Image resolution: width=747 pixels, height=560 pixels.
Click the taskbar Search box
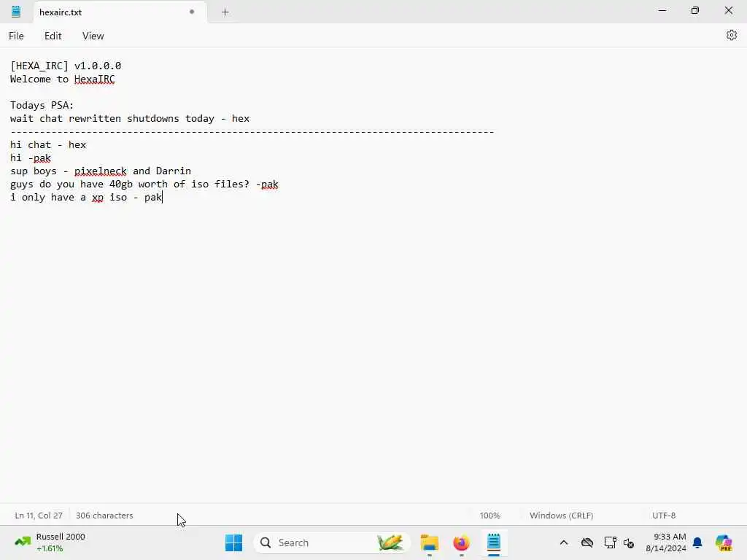point(332,542)
